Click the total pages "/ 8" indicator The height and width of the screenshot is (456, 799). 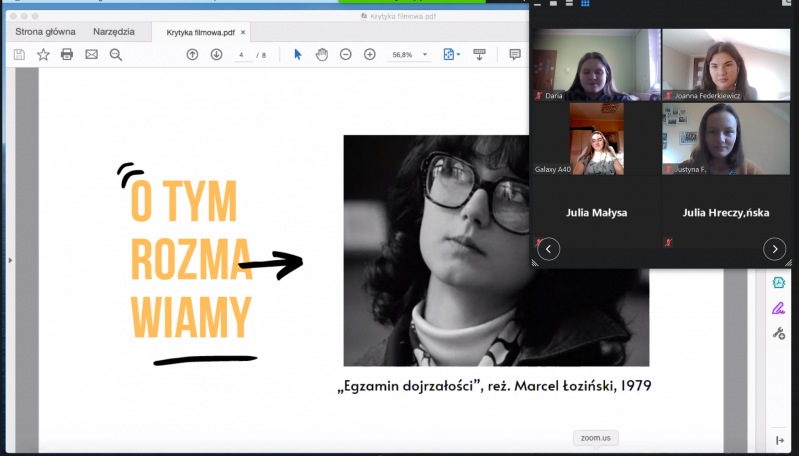tap(261, 55)
